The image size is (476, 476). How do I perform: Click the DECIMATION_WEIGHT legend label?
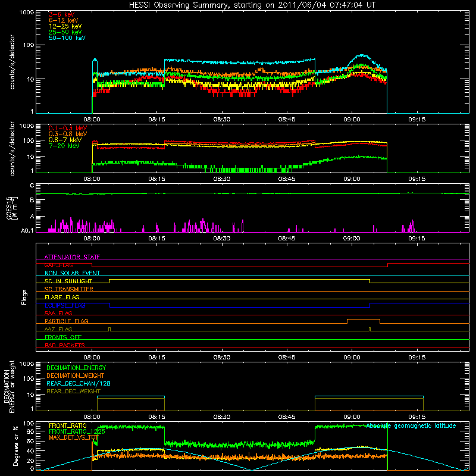[x=76, y=375]
